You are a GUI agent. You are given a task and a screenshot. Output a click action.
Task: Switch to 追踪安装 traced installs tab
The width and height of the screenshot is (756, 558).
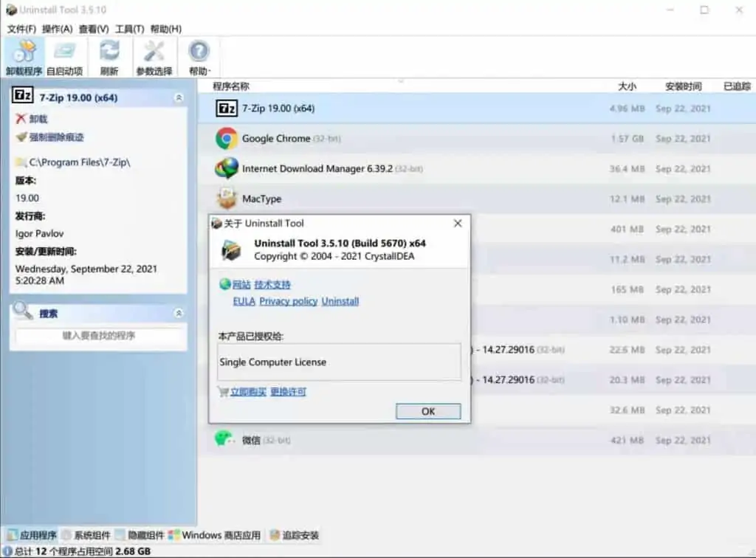pyautogui.click(x=294, y=535)
